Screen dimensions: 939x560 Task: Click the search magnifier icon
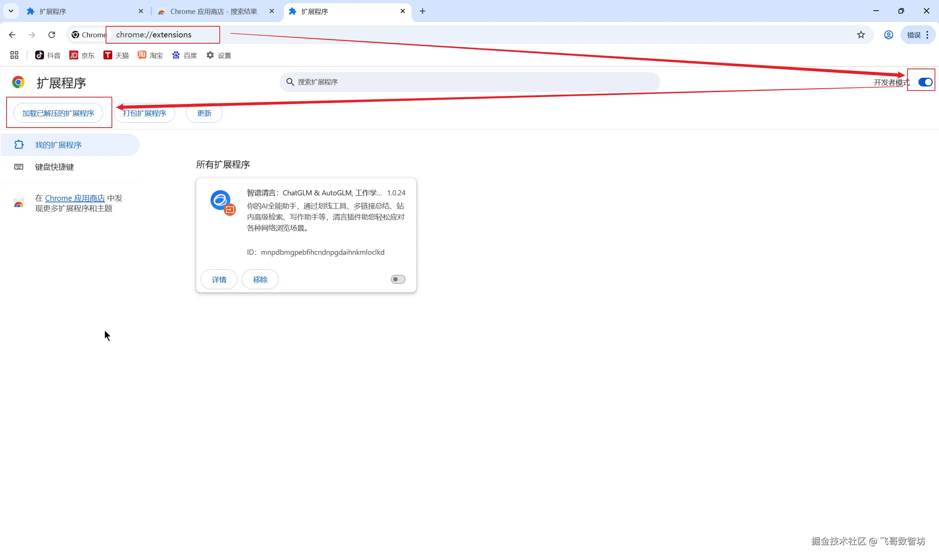(x=290, y=82)
